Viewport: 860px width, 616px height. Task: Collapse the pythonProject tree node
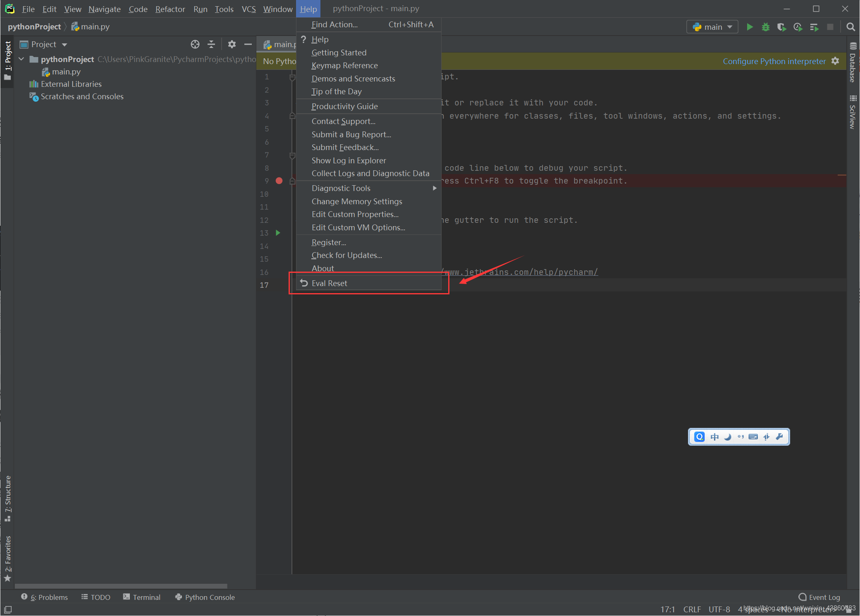(x=21, y=59)
